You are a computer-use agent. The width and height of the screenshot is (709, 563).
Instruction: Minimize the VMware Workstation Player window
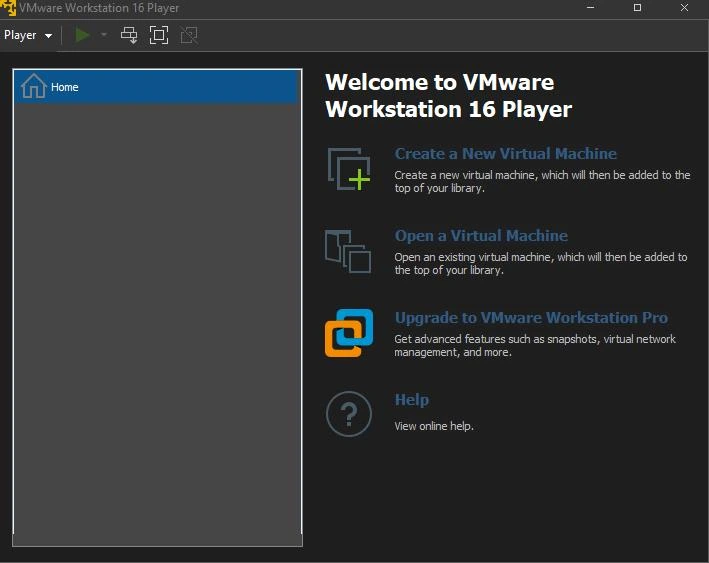[590, 8]
